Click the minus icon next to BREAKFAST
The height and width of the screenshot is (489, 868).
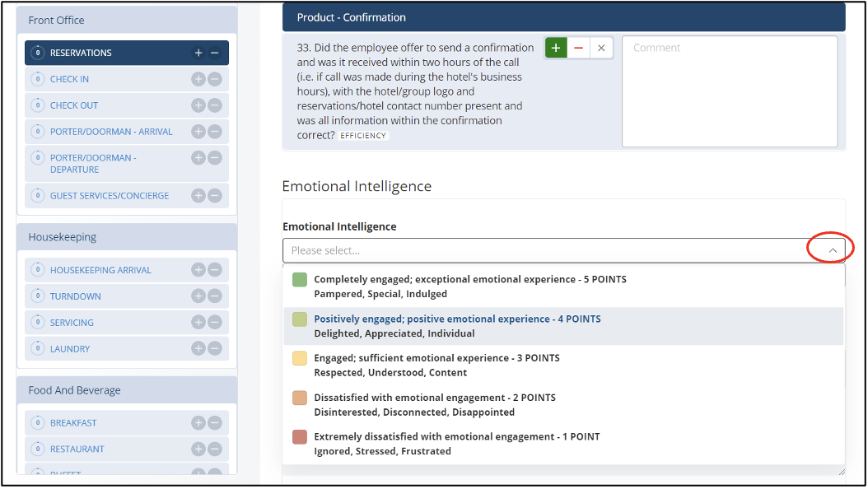pyautogui.click(x=214, y=423)
